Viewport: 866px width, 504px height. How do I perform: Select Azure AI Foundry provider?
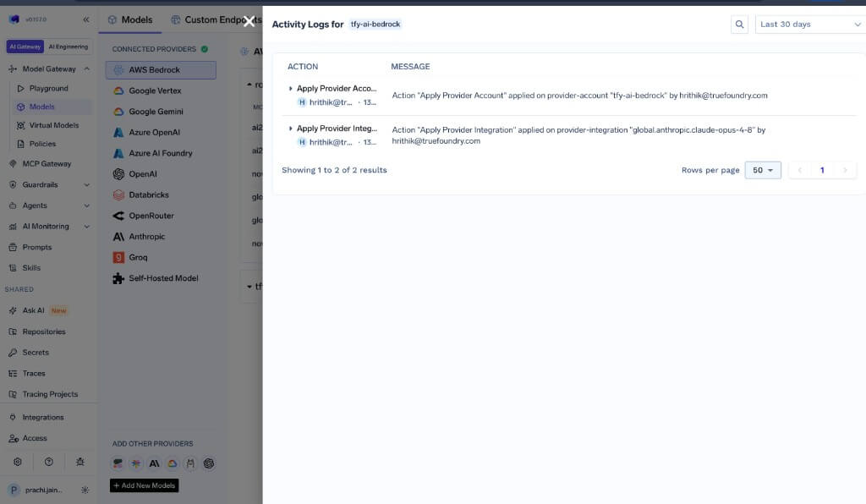(x=161, y=153)
